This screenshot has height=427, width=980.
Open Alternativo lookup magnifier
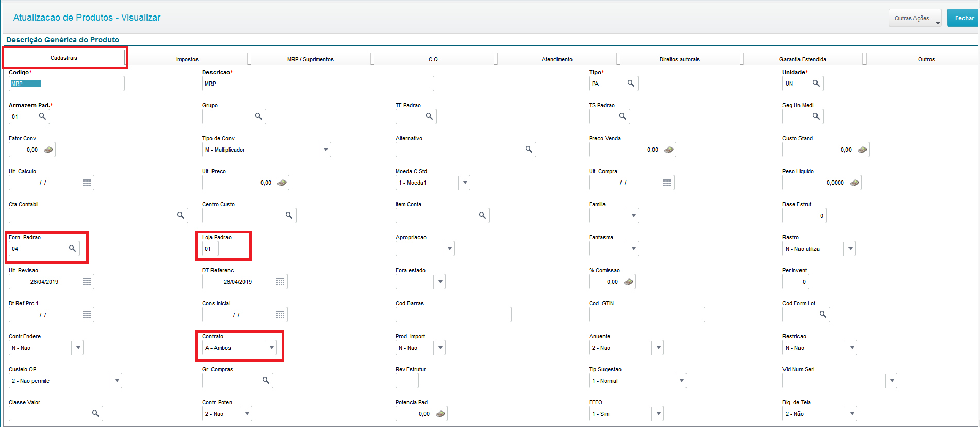(x=529, y=150)
